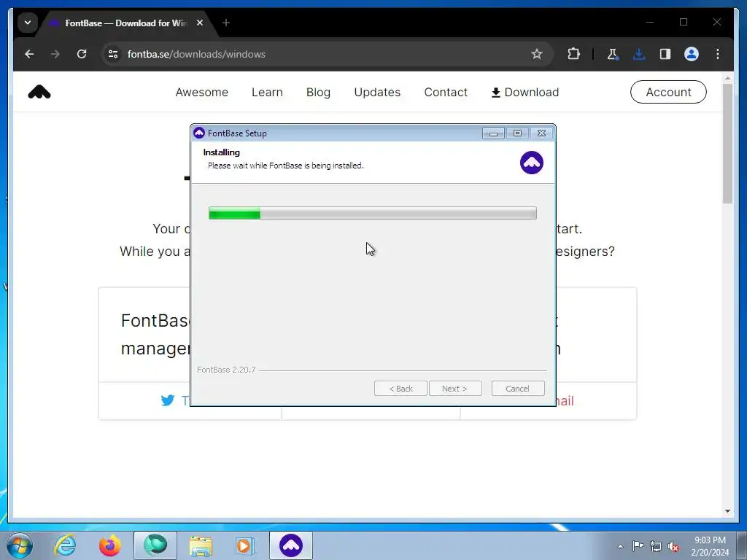
Task: Click the Installing heading text
Action: 222,152
